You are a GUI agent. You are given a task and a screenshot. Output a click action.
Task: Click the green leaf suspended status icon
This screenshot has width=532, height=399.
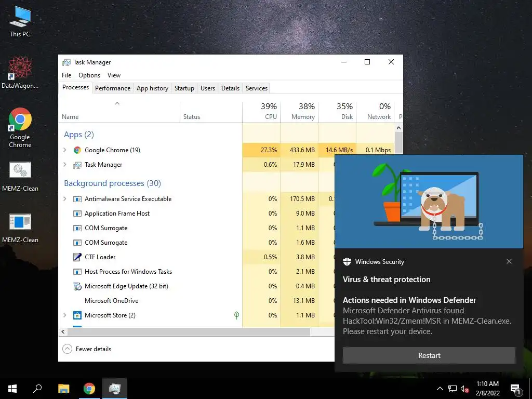click(x=236, y=315)
